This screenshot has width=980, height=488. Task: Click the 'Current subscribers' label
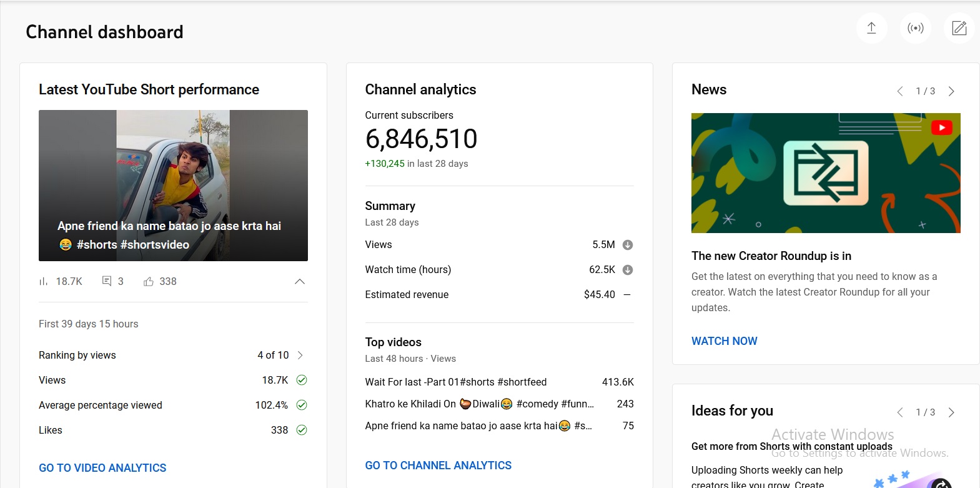tap(409, 115)
